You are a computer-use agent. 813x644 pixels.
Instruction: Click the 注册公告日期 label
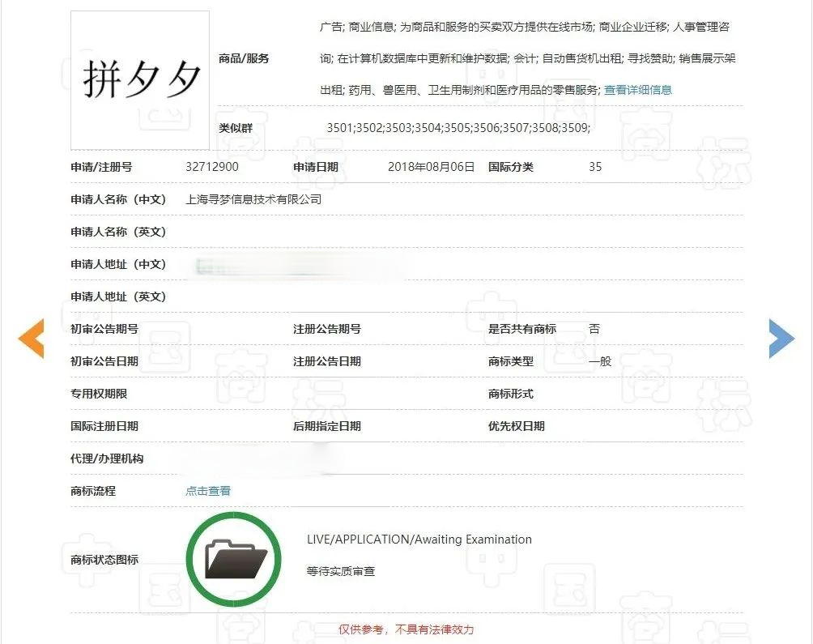tap(327, 361)
